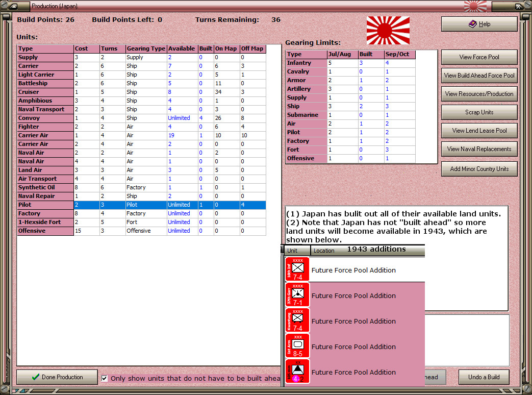
Task: Click the On Map column header
Action: [x=226, y=48]
